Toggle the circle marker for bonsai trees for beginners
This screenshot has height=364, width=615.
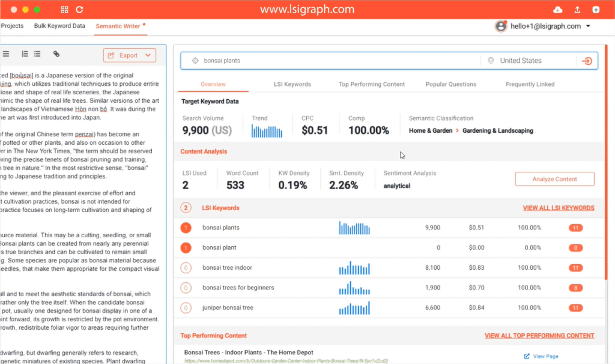click(x=186, y=288)
